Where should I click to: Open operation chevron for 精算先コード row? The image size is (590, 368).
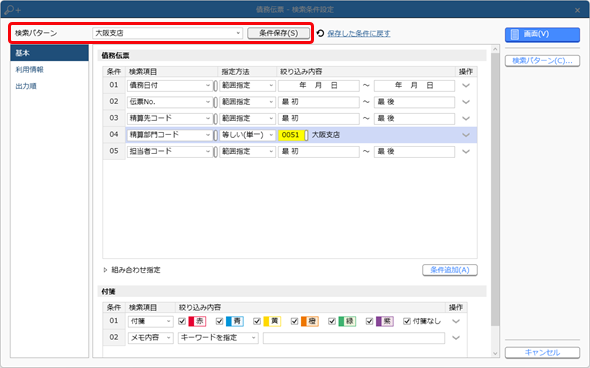tap(466, 119)
